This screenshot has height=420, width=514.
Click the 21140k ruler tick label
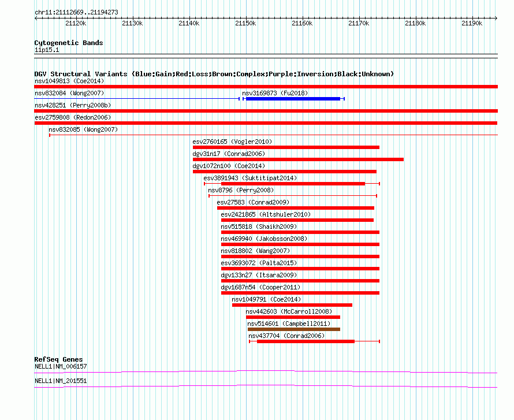pyautogui.click(x=189, y=23)
